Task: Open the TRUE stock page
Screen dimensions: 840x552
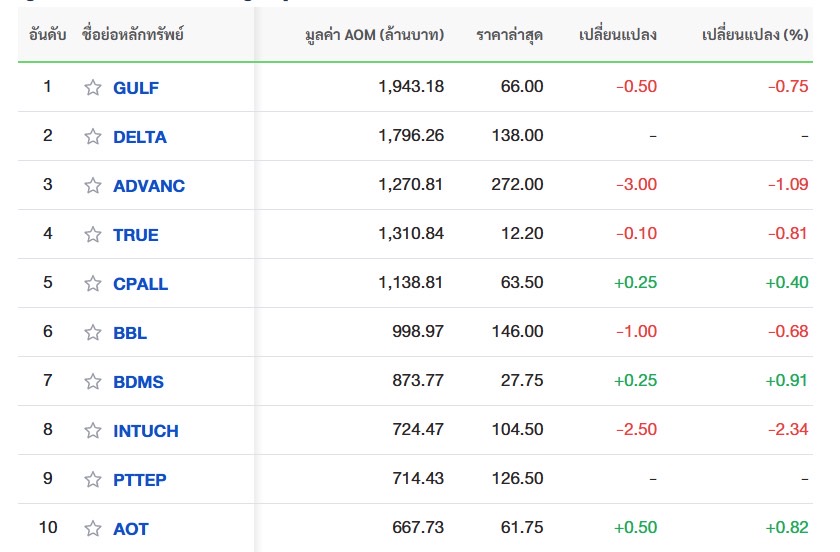Action: (x=136, y=235)
